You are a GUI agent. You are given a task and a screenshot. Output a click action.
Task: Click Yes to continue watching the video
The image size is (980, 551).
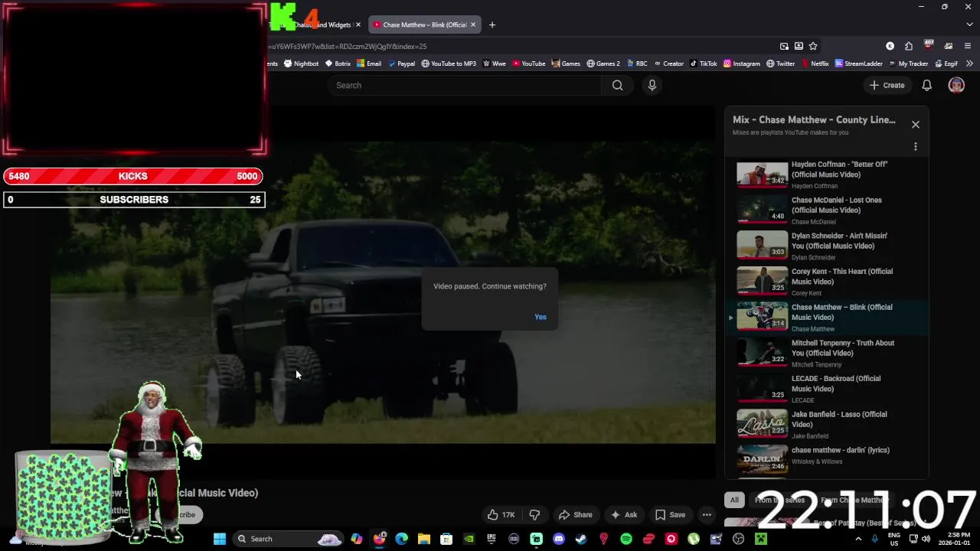[x=541, y=317]
